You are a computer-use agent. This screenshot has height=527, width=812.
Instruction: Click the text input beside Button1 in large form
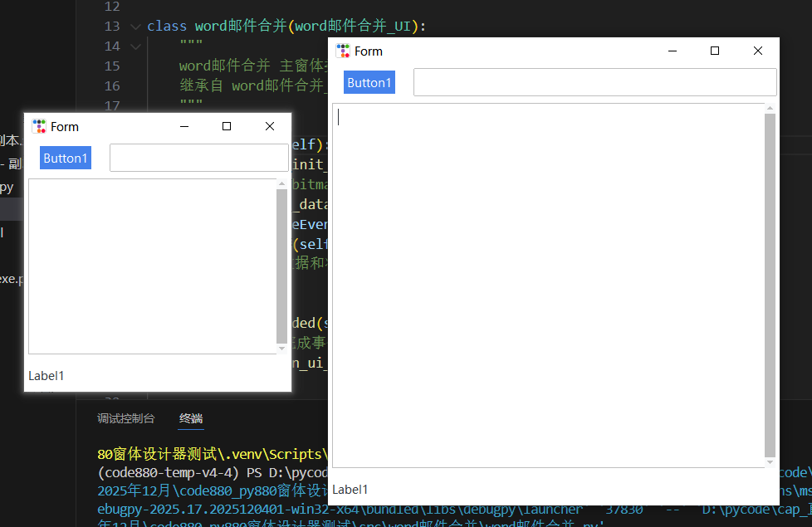pyautogui.click(x=594, y=81)
